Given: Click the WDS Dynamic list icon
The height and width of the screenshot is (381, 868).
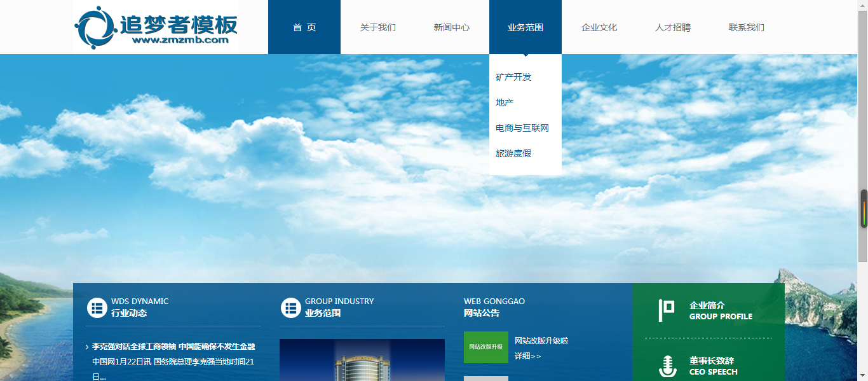Looking at the screenshot, I should click(97, 308).
